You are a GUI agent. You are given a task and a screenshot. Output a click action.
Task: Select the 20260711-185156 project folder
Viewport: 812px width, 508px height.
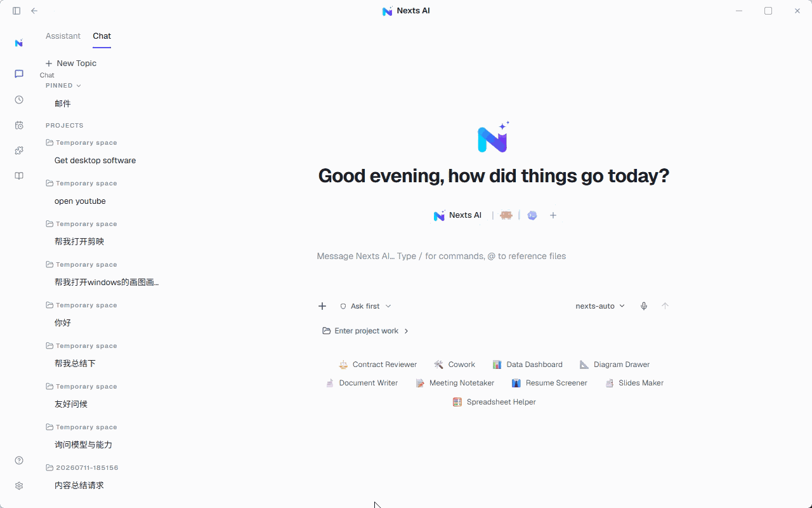(x=82, y=468)
